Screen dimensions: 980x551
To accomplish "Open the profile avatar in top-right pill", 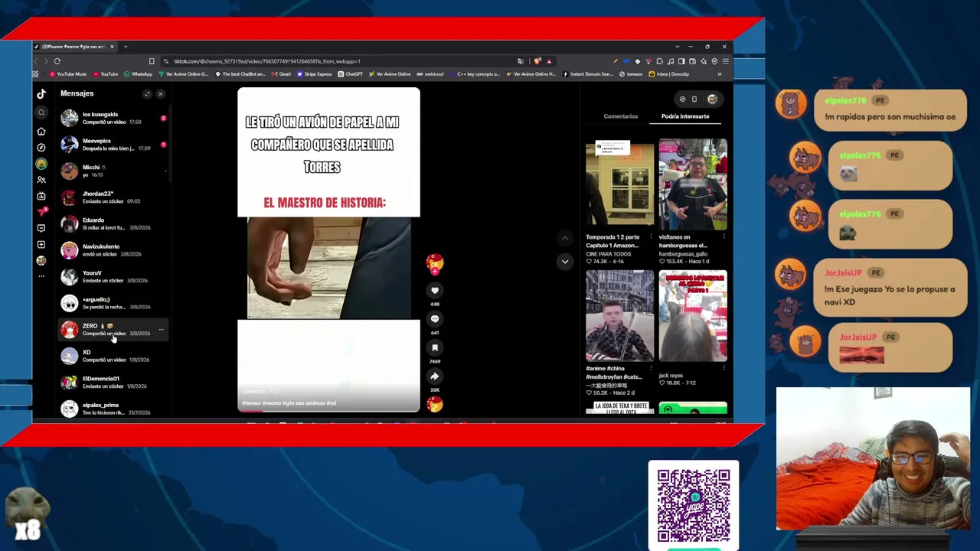I will (712, 99).
